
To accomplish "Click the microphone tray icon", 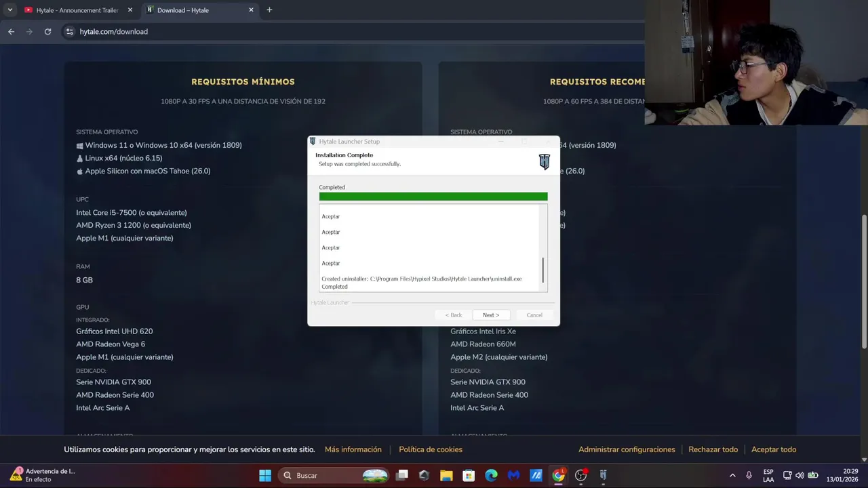I will pos(749,475).
